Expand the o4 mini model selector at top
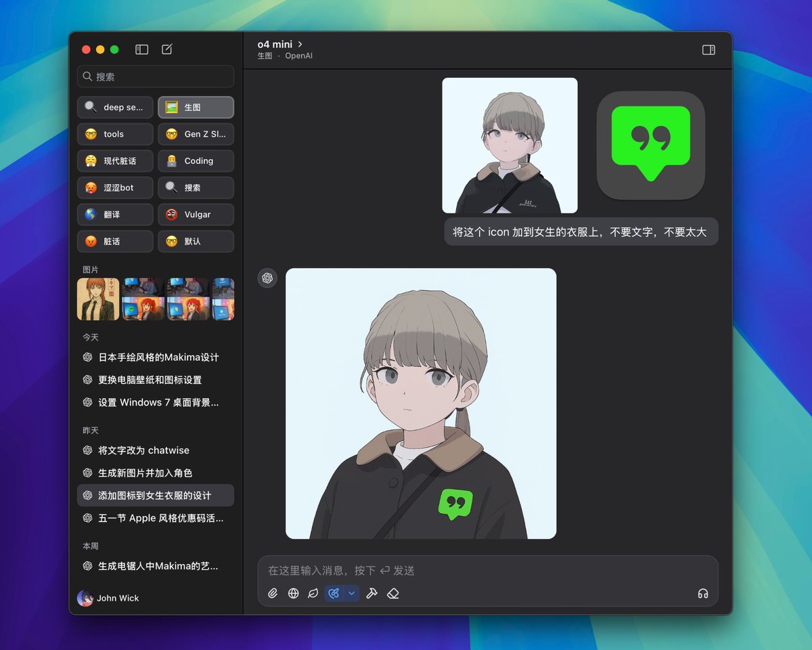Image resolution: width=812 pixels, height=650 pixels. (277, 44)
